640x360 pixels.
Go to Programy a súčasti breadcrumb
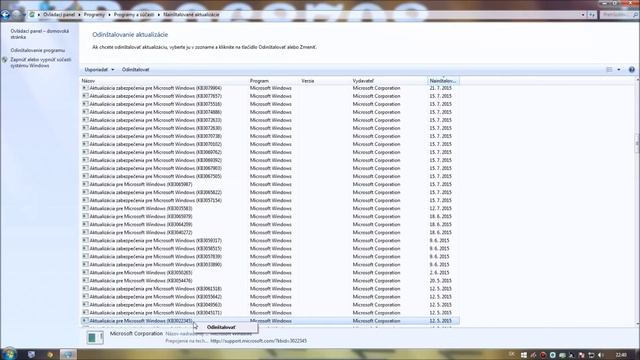[134, 15]
